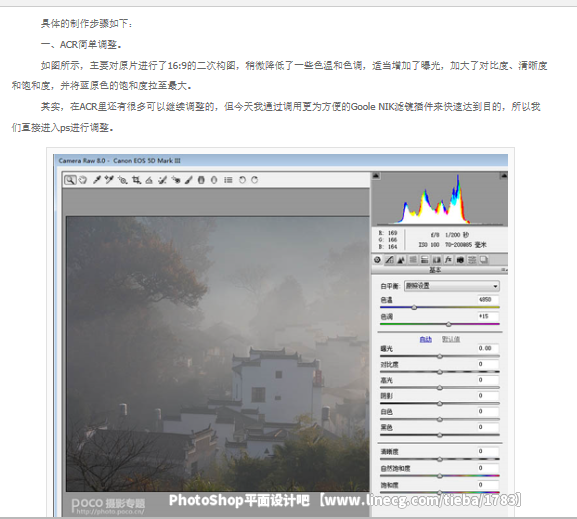The image size is (577, 519).
Task: Click the 黑色 blacks slider handle
Action: click(x=440, y=435)
